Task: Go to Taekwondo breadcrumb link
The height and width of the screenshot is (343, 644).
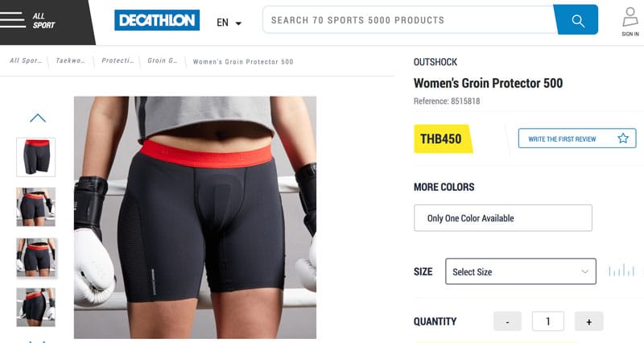Action: tap(70, 61)
